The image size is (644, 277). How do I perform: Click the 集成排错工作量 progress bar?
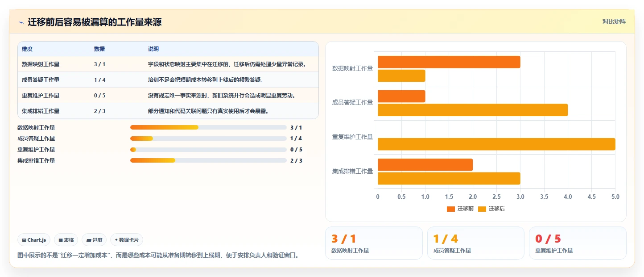208,161
